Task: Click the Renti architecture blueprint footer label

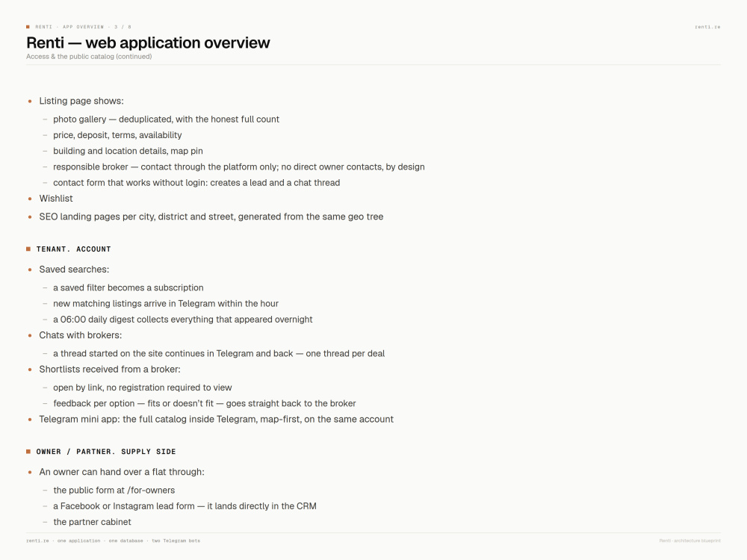Action: [x=689, y=541]
